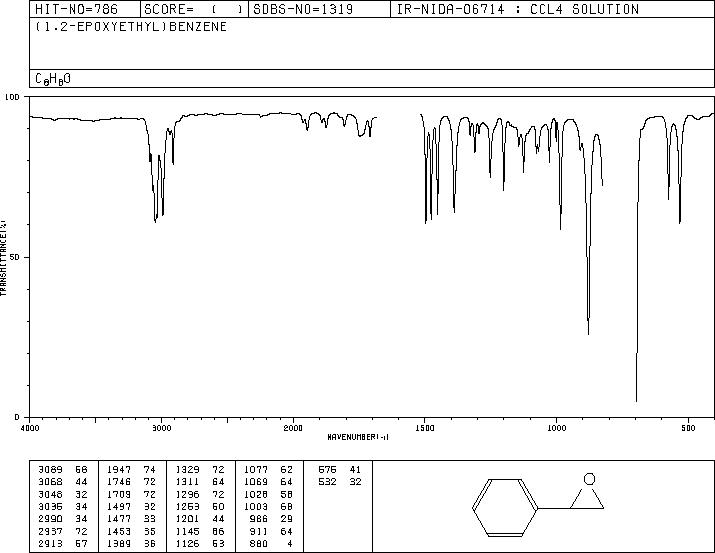Screen dimensions: 715x553
Task: Click transmittance value 4 beside 880
Action: coord(290,543)
